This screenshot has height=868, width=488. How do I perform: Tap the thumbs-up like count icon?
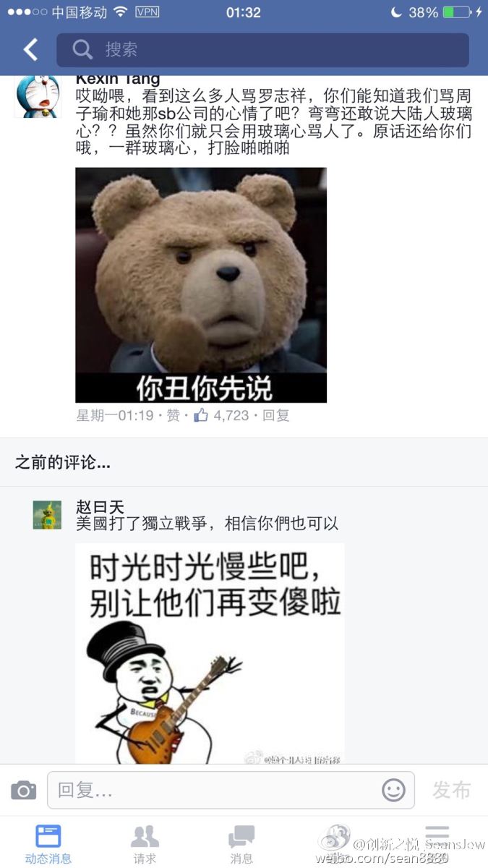(x=200, y=415)
